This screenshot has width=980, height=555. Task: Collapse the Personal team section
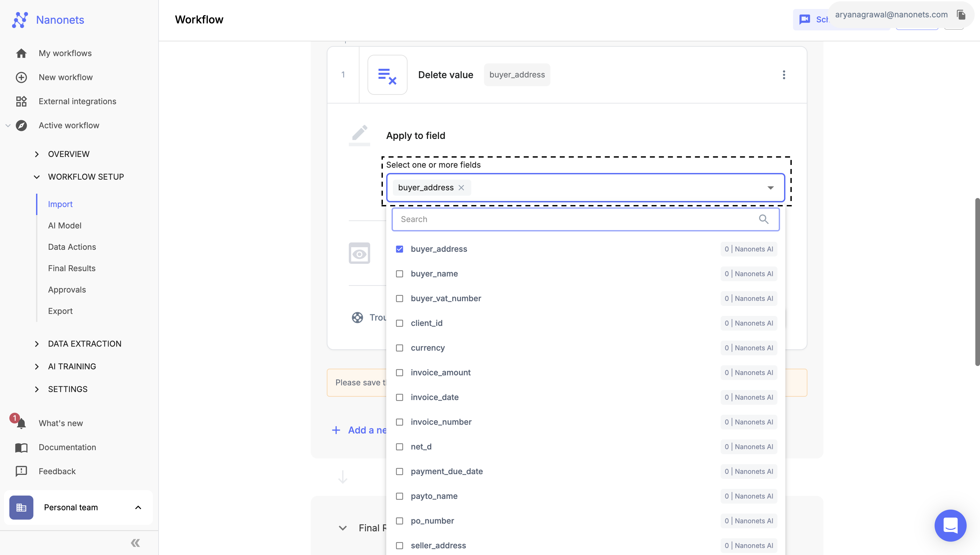137,507
